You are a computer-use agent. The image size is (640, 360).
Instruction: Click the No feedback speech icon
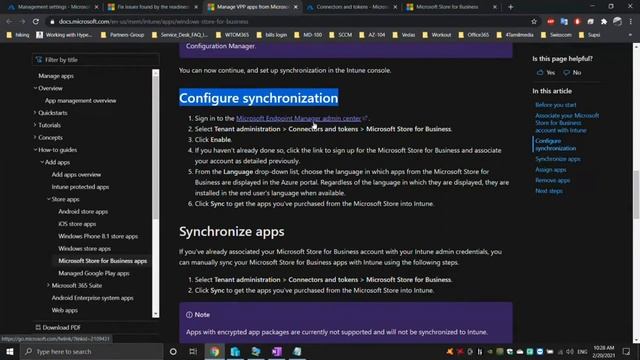pos(567,72)
